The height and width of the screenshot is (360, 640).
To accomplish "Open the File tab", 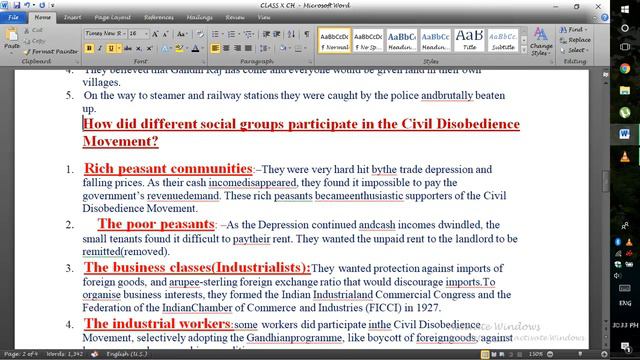I will (x=13, y=18).
